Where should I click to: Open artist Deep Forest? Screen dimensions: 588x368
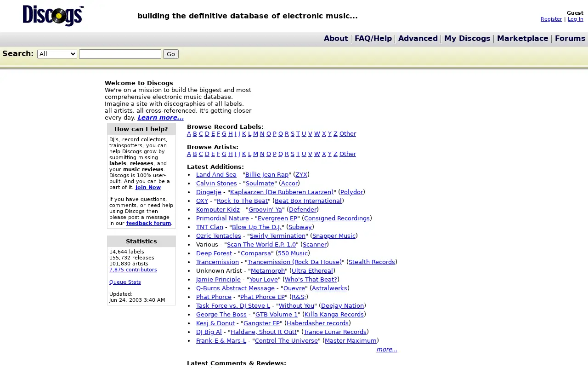pos(214,253)
